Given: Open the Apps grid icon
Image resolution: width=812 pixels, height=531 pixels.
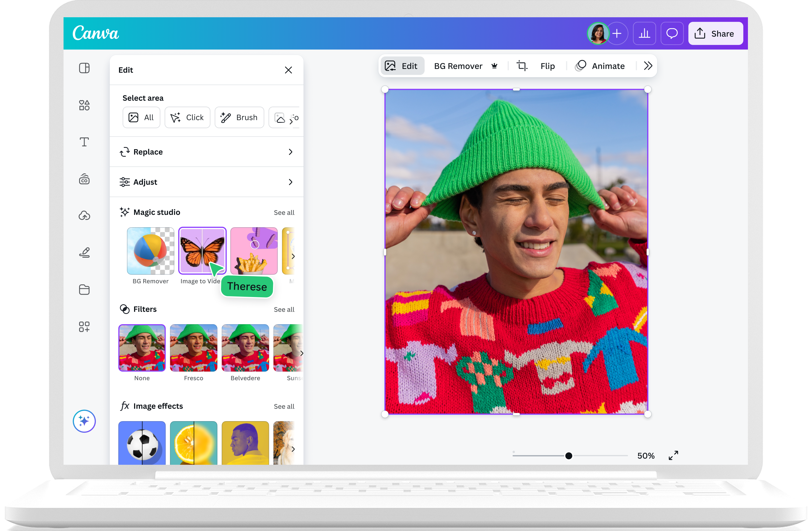Looking at the screenshot, I should point(84,327).
